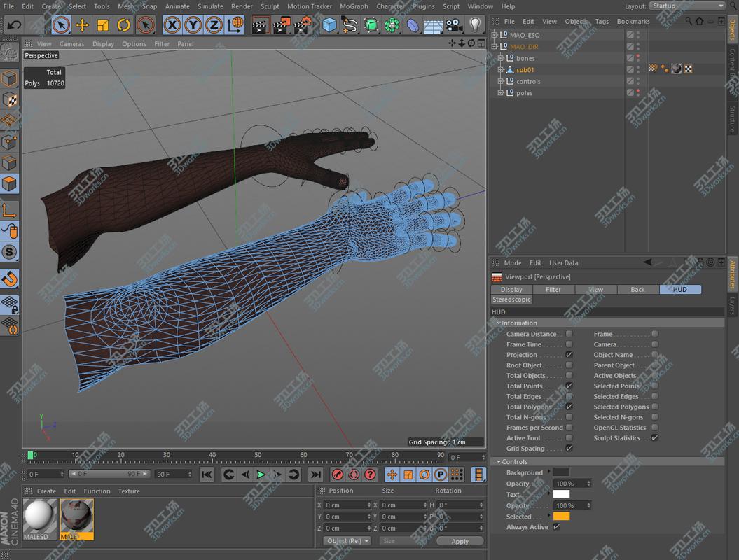Toggle Z axis lock

214,25
